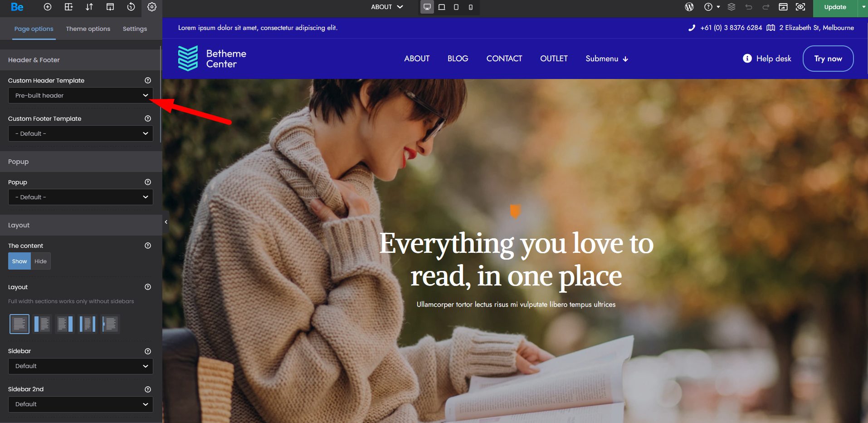Open the Sidebar 2nd dropdown
Image resolution: width=868 pixels, height=423 pixels.
pos(81,404)
